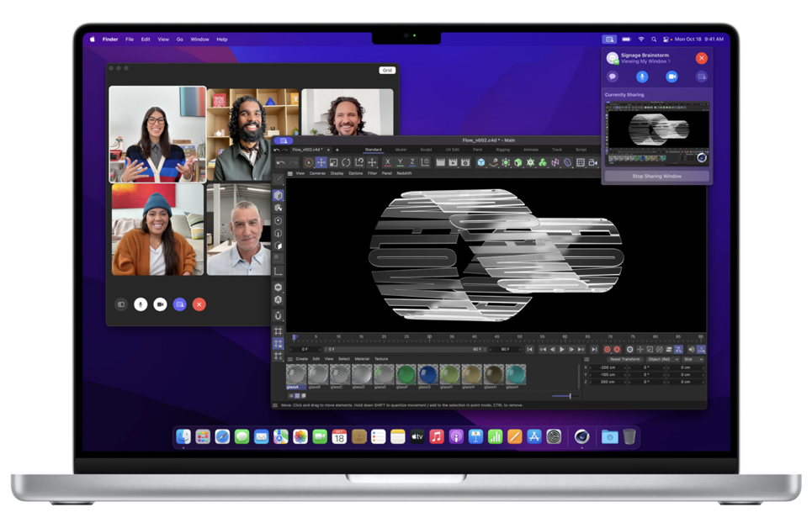Click the undo arrow in Cinema 4D

[x=280, y=162]
